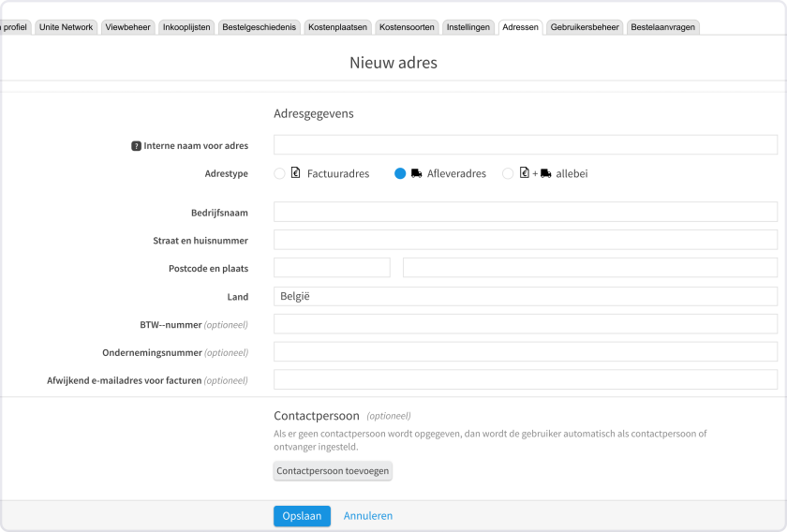Click the Straat en huisnummer label
Image resolution: width=787 pixels, height=532 pixels.
click(200, 241)
